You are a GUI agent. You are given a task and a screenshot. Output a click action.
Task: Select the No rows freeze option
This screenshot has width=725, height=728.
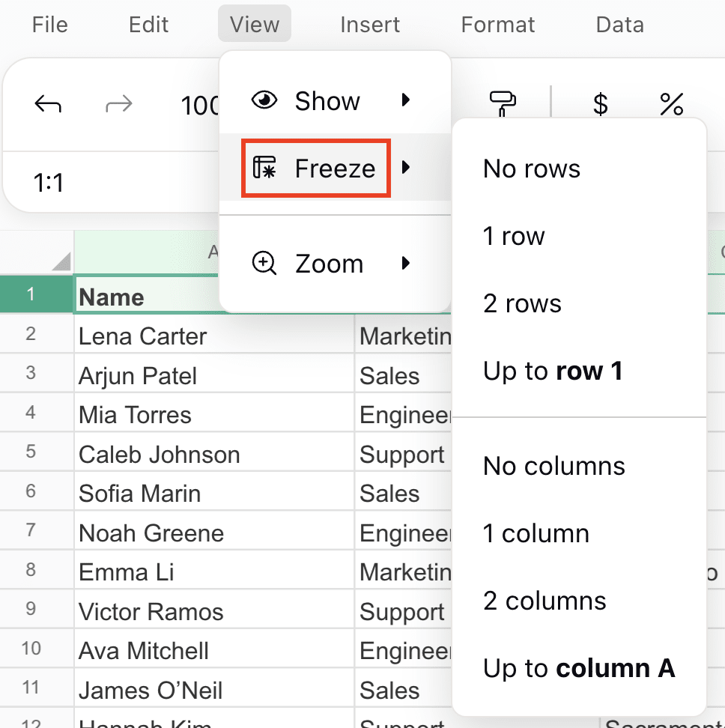[531, 169]
